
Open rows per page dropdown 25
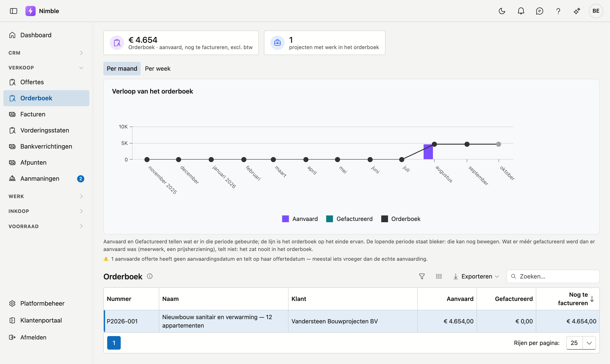click(x=581, y=343)
